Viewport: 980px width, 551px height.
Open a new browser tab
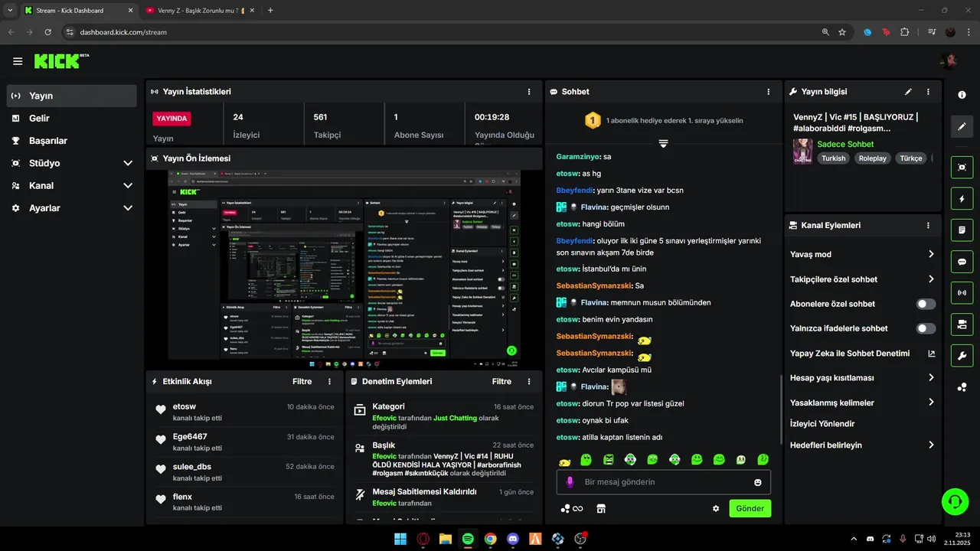pyautogui.click(x=270, y=11)
